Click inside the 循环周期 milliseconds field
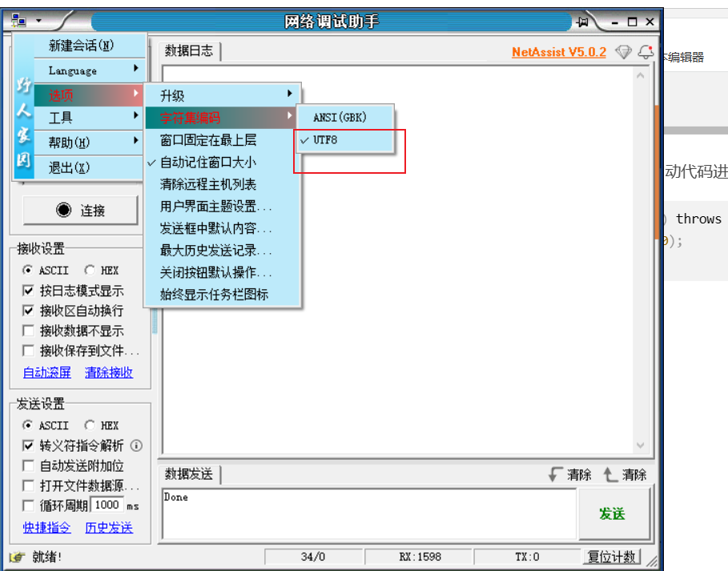 pos(107,505)
